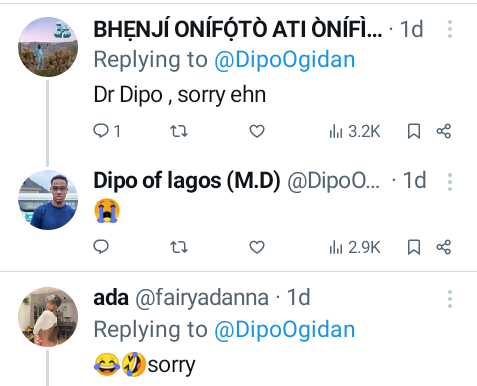View analytics showing 2.9K views
The image size is (477, 386).
[355, 247]
